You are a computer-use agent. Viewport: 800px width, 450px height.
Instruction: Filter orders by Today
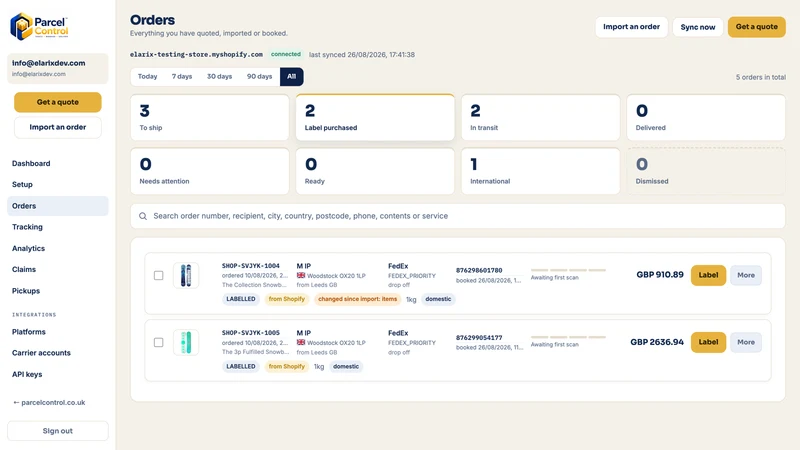(x=147, y=77)
